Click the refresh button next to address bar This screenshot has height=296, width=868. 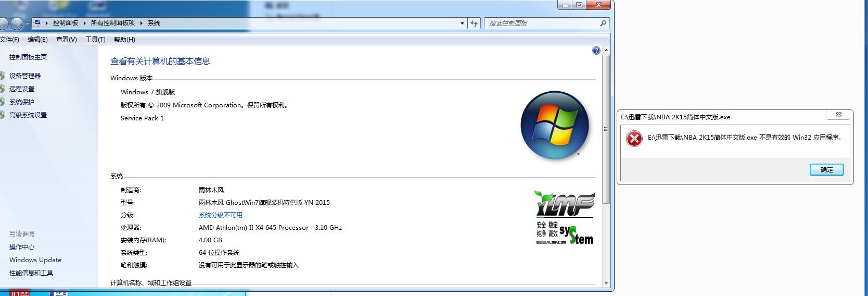pyautogui.click(x=474, y=23)
